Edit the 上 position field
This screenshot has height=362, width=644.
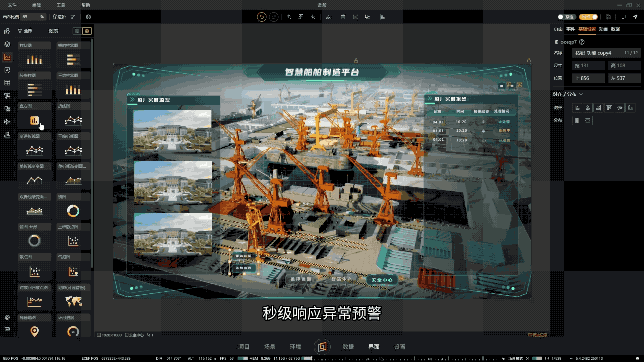click(589, 78)
